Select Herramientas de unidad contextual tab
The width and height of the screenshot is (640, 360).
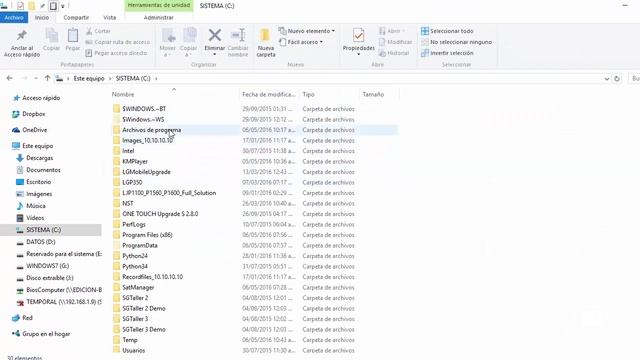159,5
